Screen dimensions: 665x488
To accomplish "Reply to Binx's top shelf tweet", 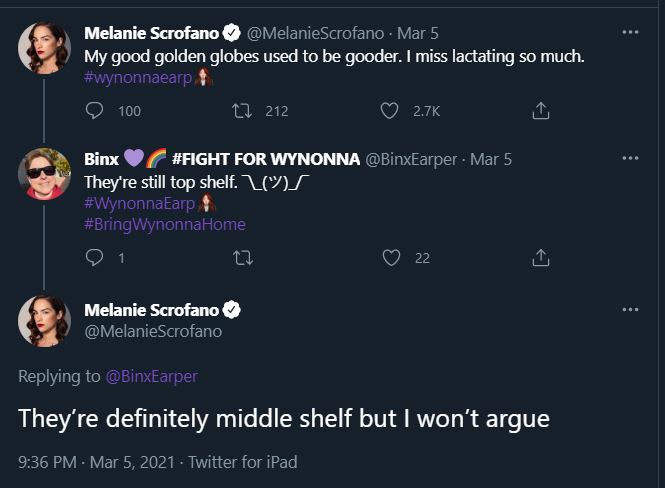I will [95, 258].
